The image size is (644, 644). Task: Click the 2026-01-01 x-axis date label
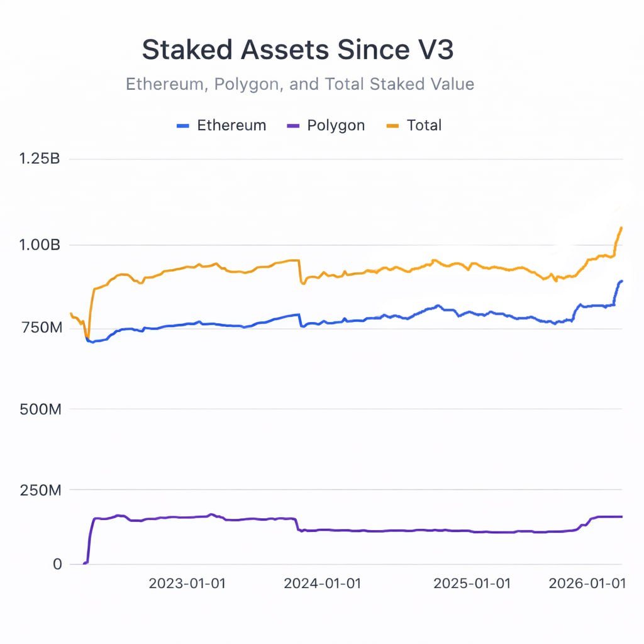coord(587,584)
